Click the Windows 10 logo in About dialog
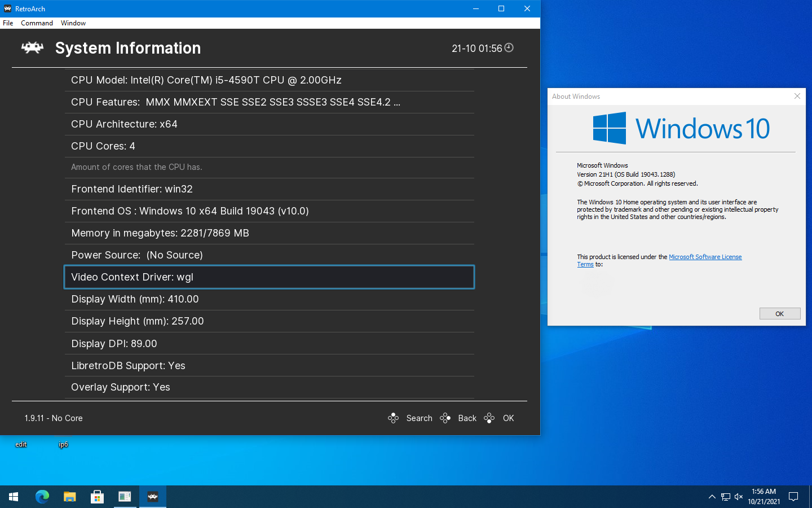 pyautogui.click(x=681, y=128)
